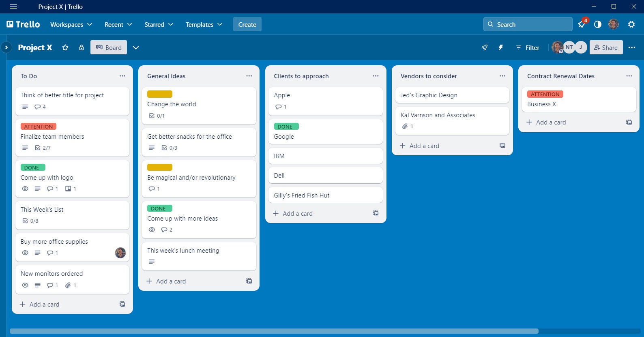The height and width of the screenshot is (337, 644).
Task: Click green DONE label on Google card
Action: [286, 127]
